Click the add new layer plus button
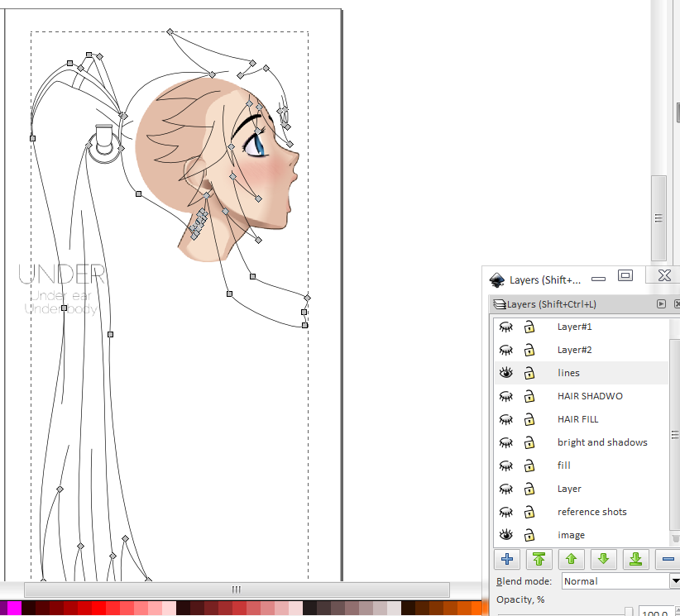This screenshot has height=616, width=680. 507,559
